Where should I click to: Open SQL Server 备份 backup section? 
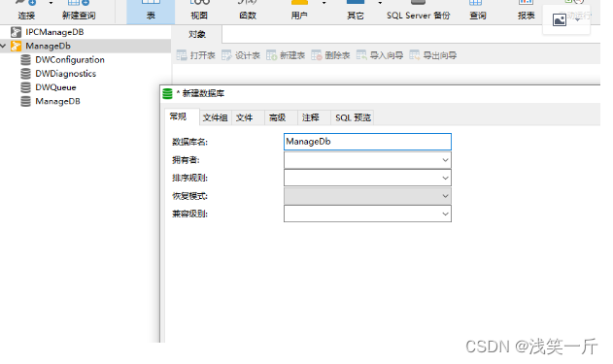point(419,11)
